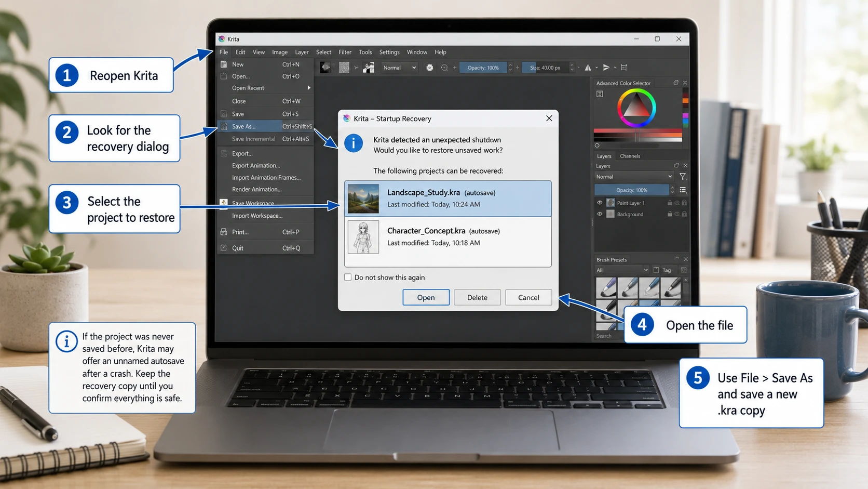This screenshot has width=868, height=489.
Task: Select Landscape_Study.kra autosave entry
Action: 447,199
